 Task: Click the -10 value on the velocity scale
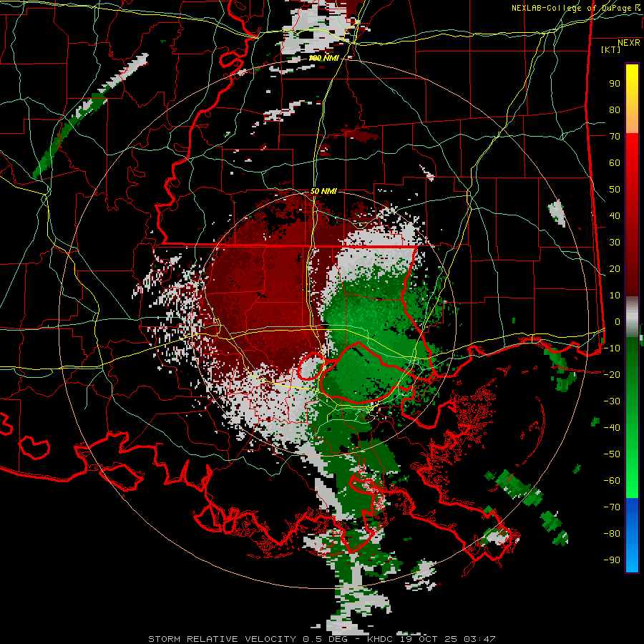tap(612, 348)
